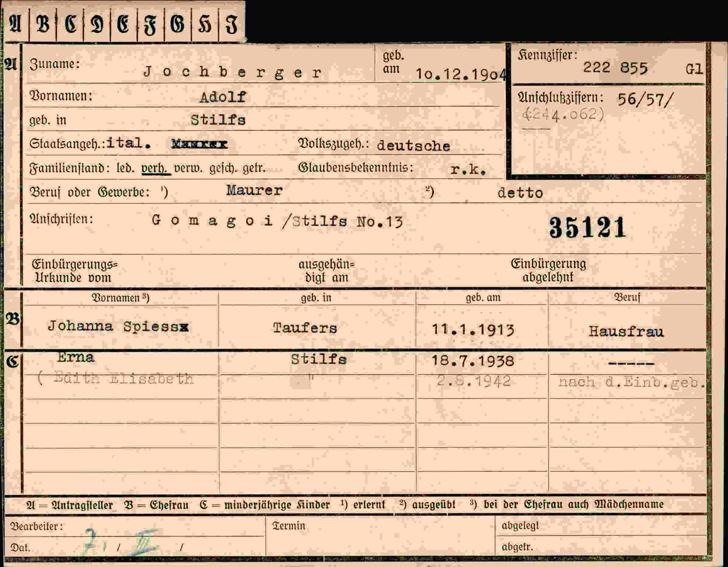Click the ausgehändigt am label

(326, 271)
